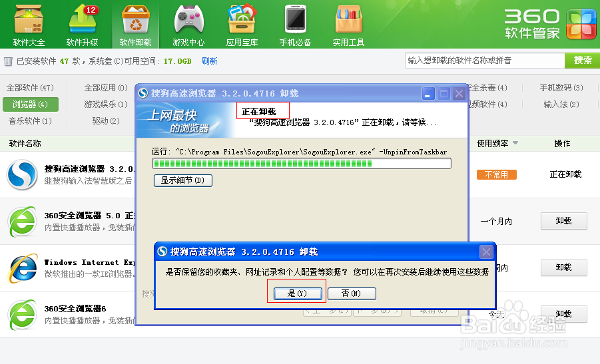
Task: Sort by 使用频率 dropdown arrow
Action: pos(515,143)
